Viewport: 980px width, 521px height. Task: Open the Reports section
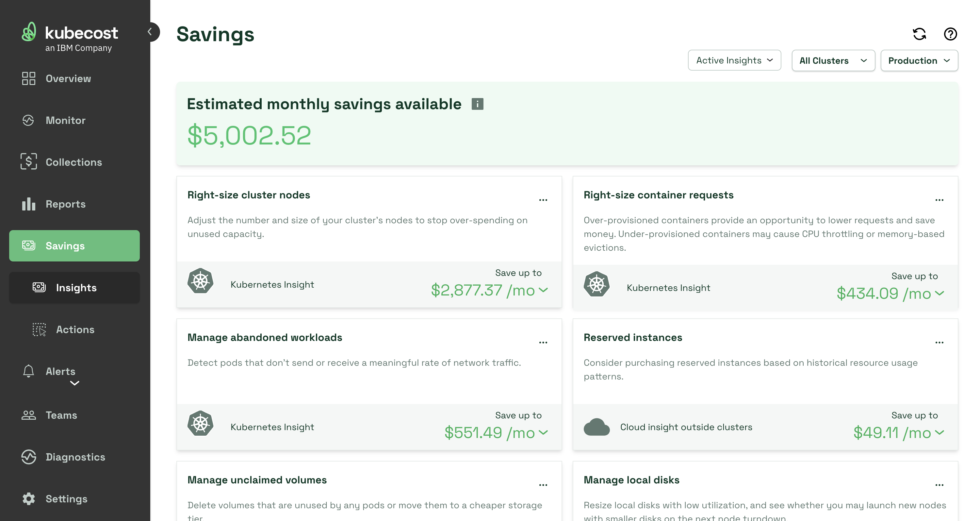point(65,204)
